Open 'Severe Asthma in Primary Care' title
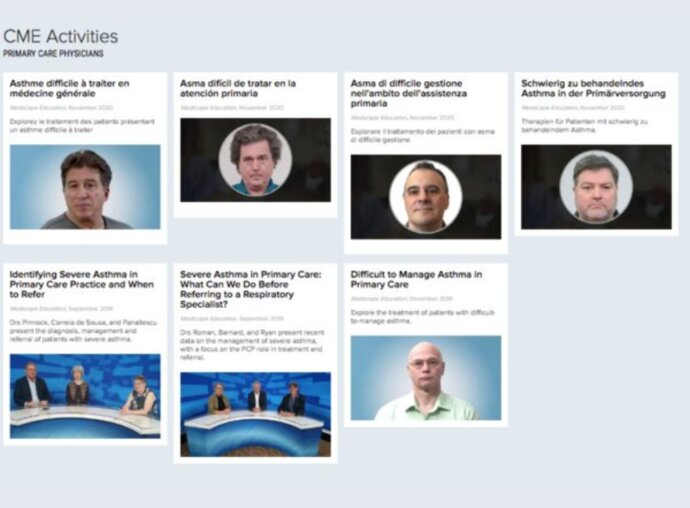 251,289
